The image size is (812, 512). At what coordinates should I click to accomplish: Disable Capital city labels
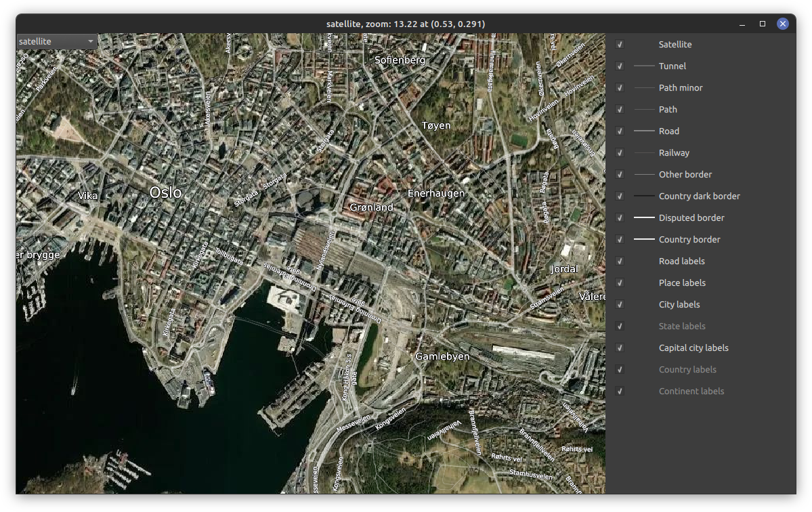[620, 347]
